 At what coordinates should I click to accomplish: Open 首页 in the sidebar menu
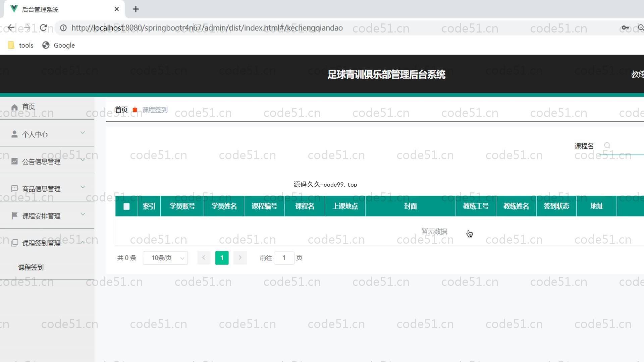47,107
